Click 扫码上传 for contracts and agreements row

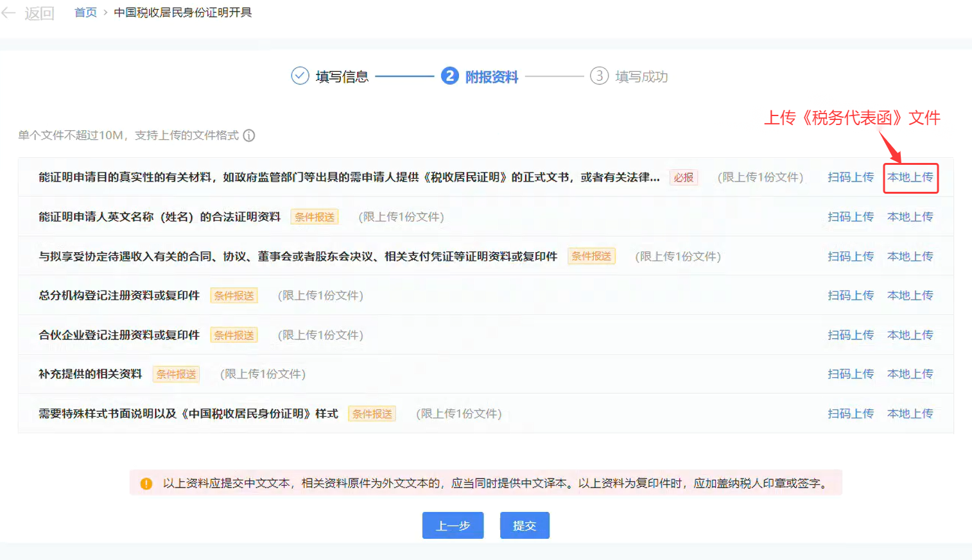point(850,257)
